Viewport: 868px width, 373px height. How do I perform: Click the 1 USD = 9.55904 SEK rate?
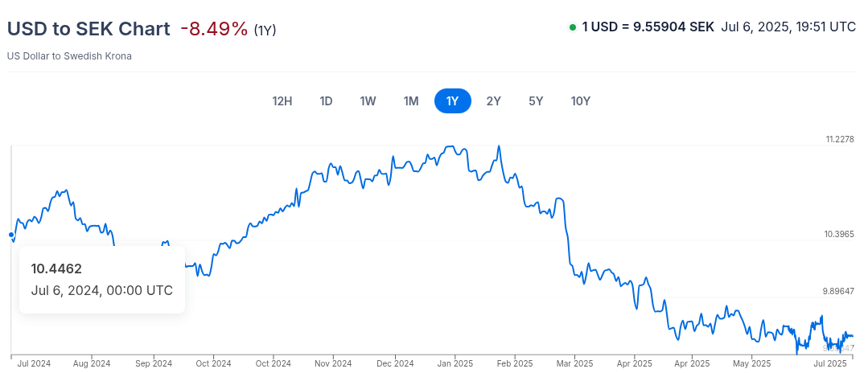point(648,27)
